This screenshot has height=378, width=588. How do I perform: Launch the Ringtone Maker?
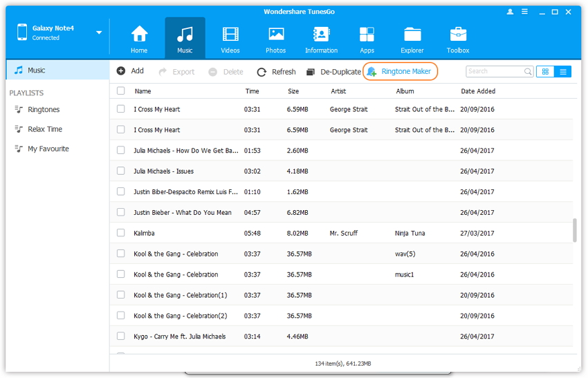coord(401,71)
